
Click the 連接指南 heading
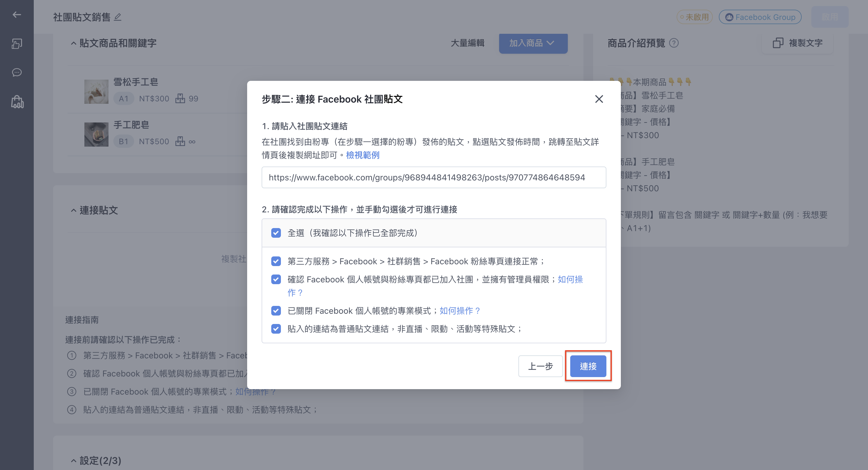click(x=82, y=320)
